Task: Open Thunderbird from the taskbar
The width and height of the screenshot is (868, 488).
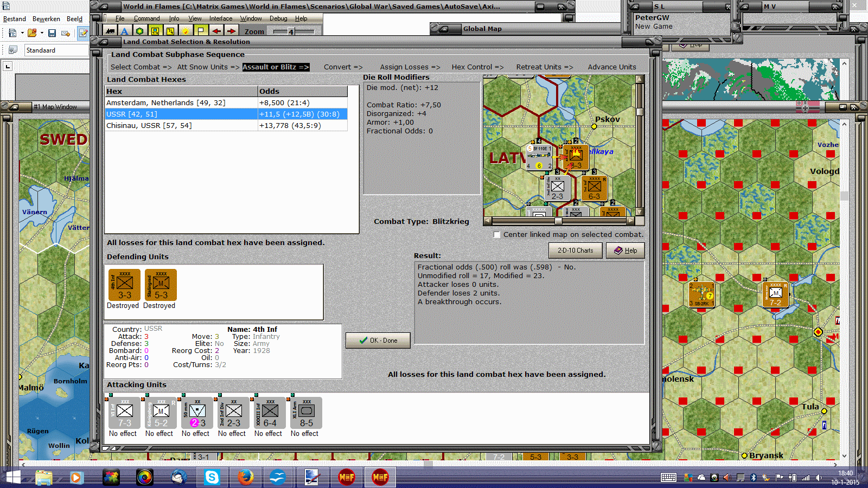Action: tap(178, 477)
